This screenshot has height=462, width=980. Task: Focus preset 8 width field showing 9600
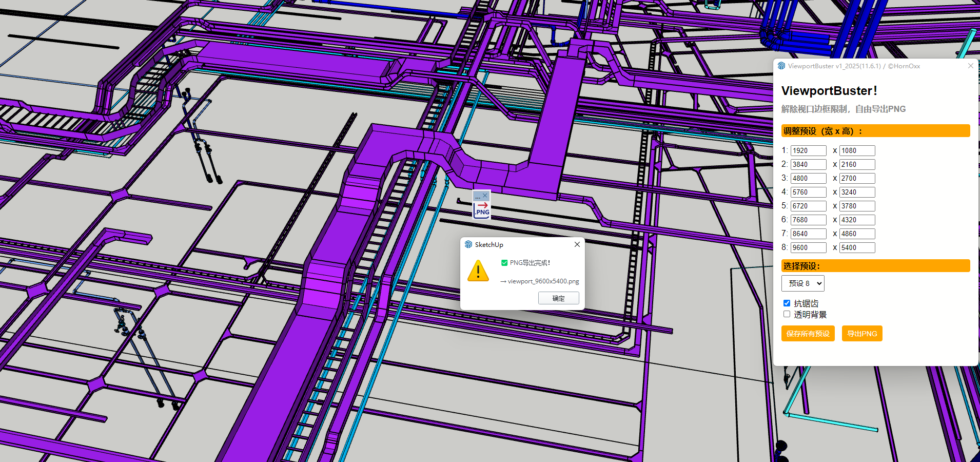point(808,248)
